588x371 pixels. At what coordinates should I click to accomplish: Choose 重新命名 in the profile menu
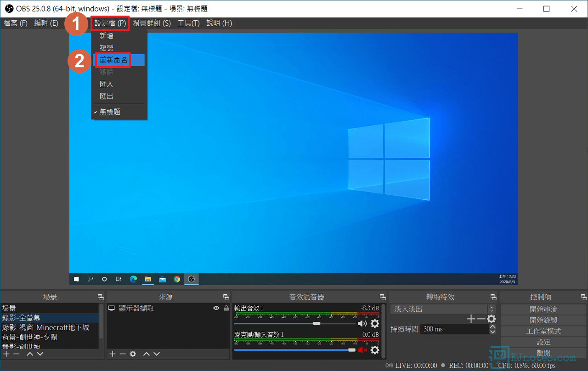pyautogui.click(x=119, y=60)
